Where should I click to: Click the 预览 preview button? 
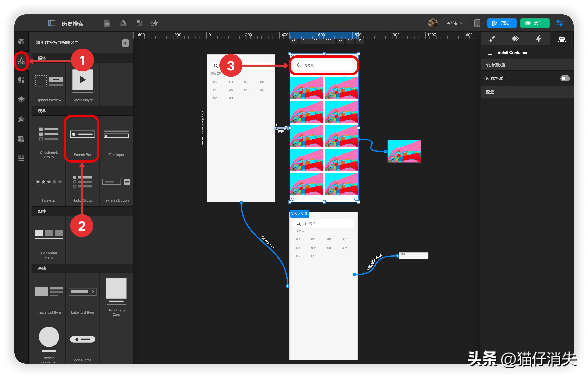(x=502, y=23)
